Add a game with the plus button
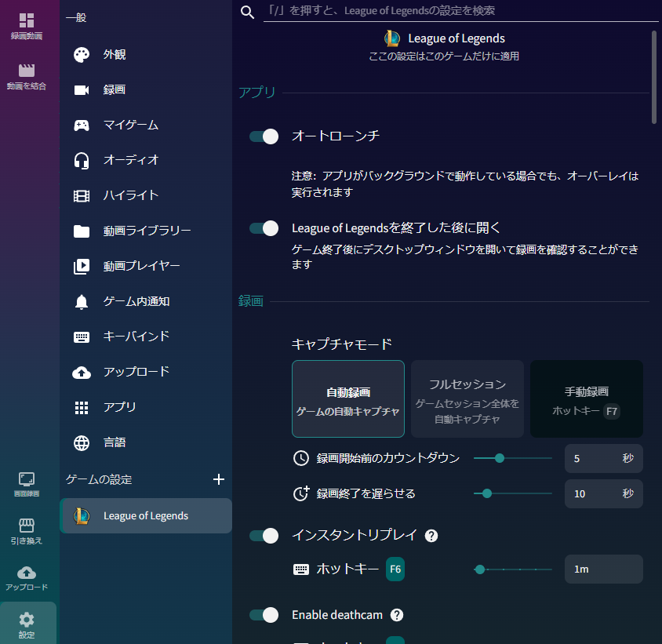This screenshot has width=662, height=644. point(219,479)
